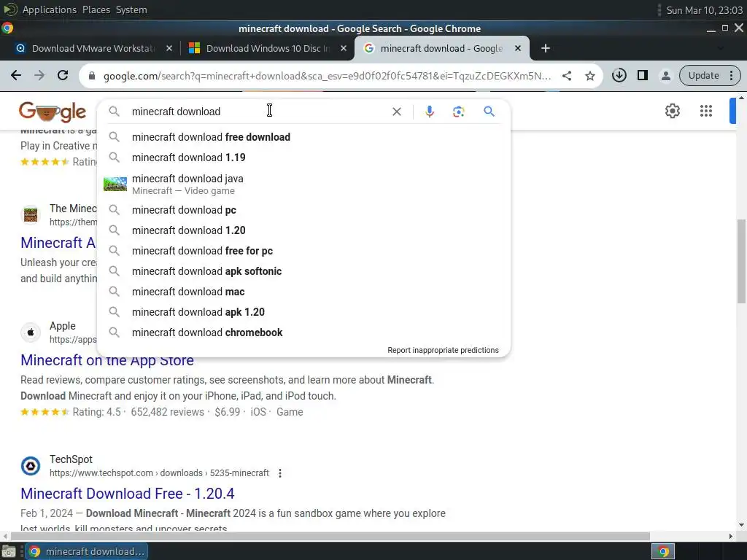Click the horizontal page scrollbar
This screenshot has height=560, width=747.
[x=330, y=536]
